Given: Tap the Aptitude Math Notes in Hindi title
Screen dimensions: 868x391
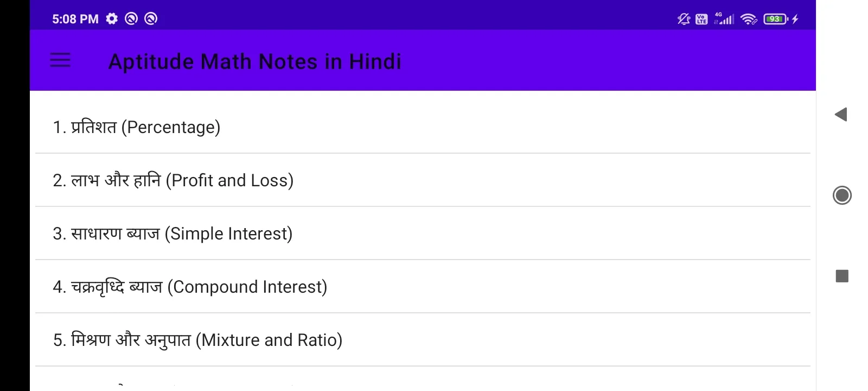Looking at the screenshot, I should [x=255, y=61].
